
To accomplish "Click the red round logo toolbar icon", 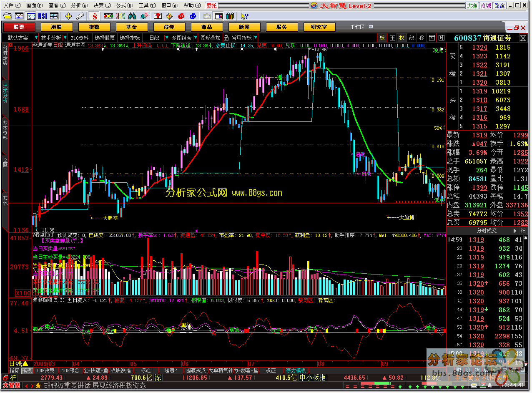I will [181, 16].
